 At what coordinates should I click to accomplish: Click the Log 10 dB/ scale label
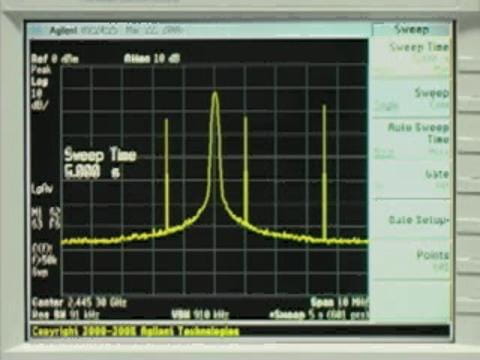click(x=40, y=93)
